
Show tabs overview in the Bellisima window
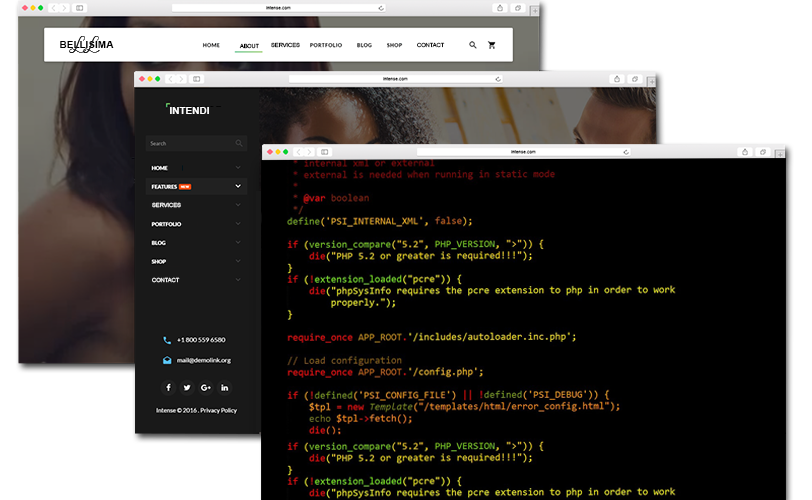click(x=518, y=8)
